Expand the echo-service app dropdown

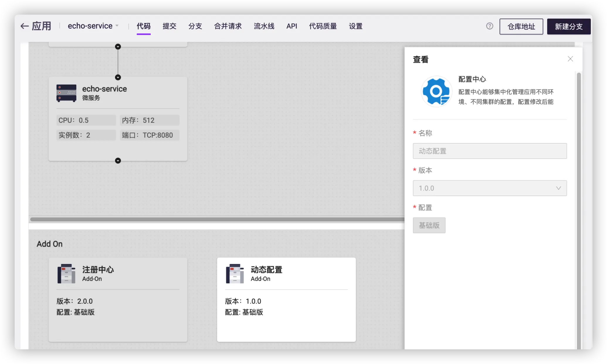(x=93, y=26)
